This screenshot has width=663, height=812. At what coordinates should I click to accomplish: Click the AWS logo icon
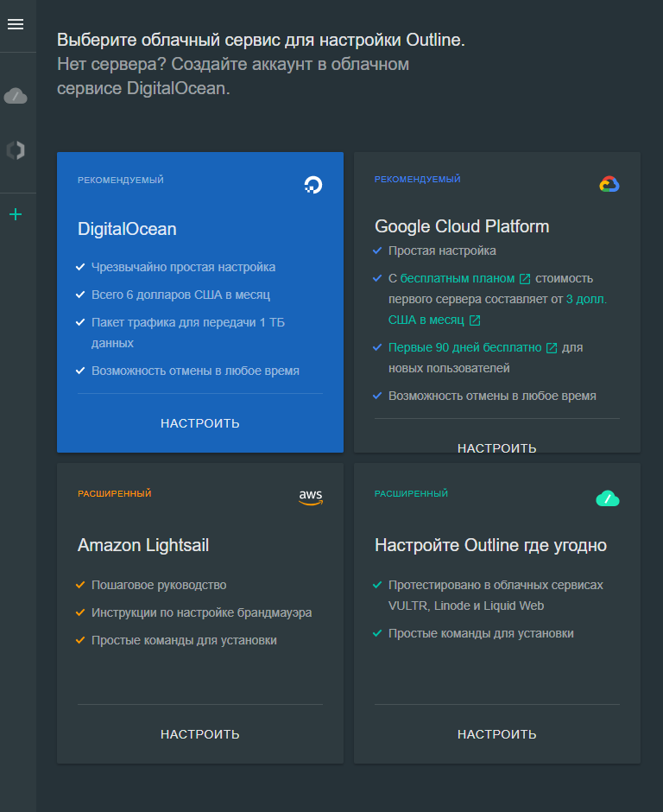tap(311, 498)
